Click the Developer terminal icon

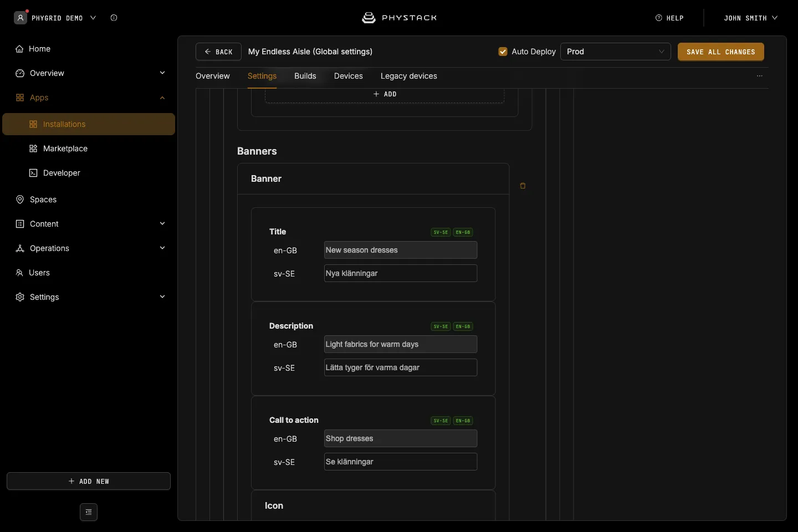click(x=33, y=173)
